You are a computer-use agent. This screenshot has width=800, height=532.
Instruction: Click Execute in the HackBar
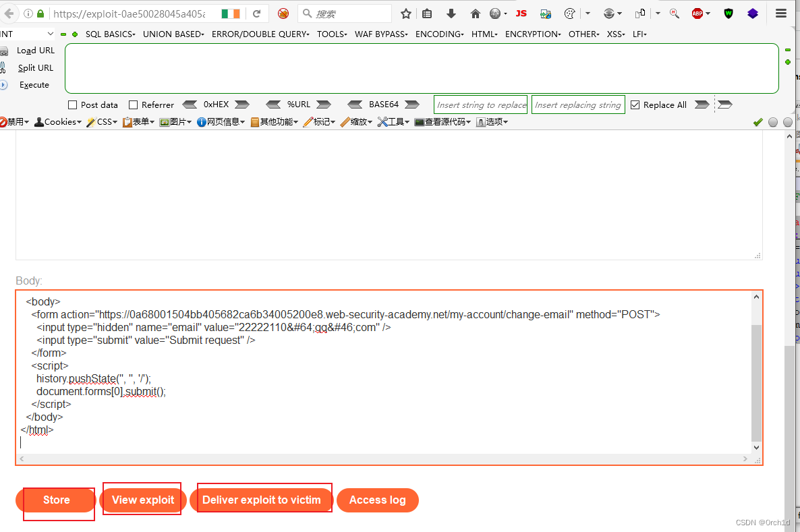(34, 85)
